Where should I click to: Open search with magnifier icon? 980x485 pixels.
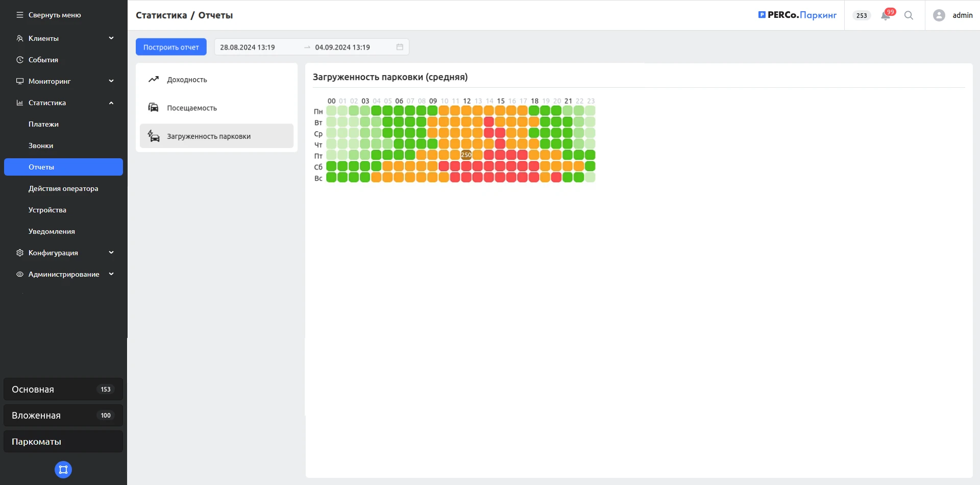[909, 15]
